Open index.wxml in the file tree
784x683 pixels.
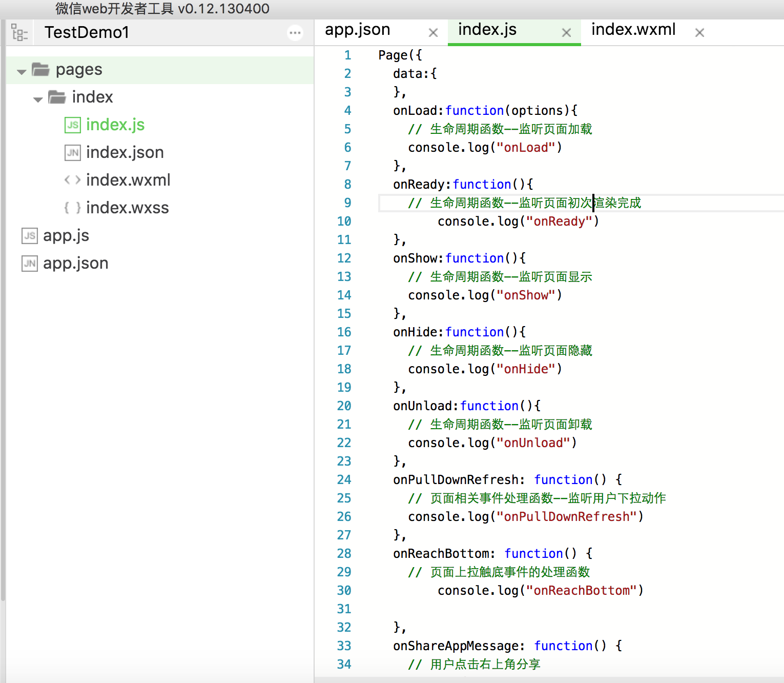128,180
